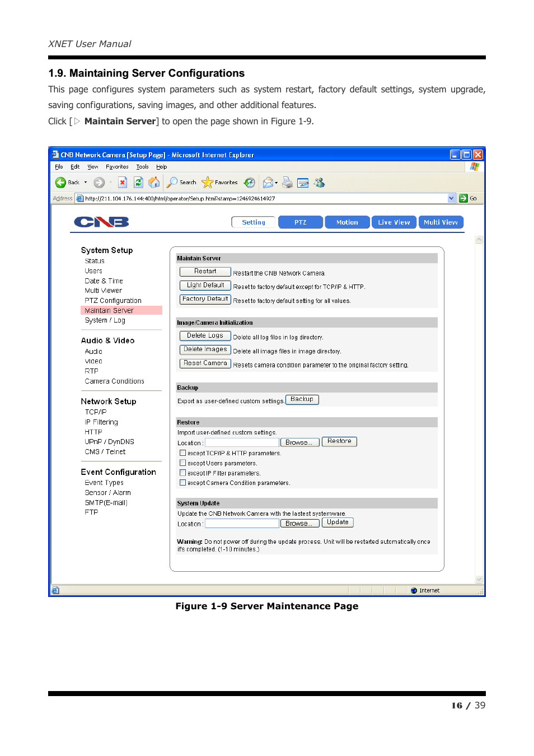Open the PTZ Configuration sidebar link
534x756 pixels.
click(x=113, y=301)
